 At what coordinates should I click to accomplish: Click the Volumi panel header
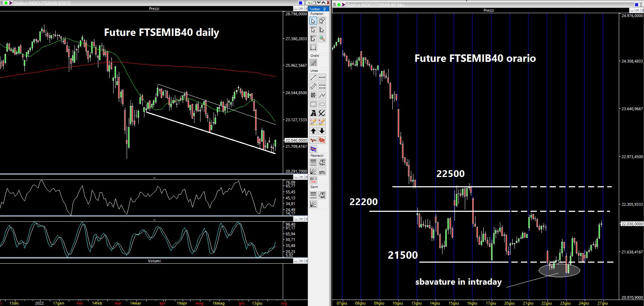[x=154, y=261]
